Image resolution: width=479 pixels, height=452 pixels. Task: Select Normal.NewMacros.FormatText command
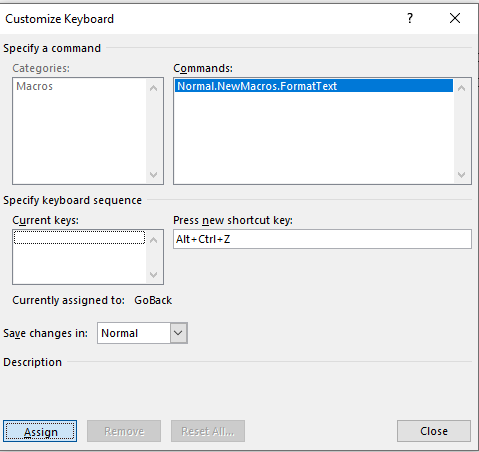coord(314,86)
